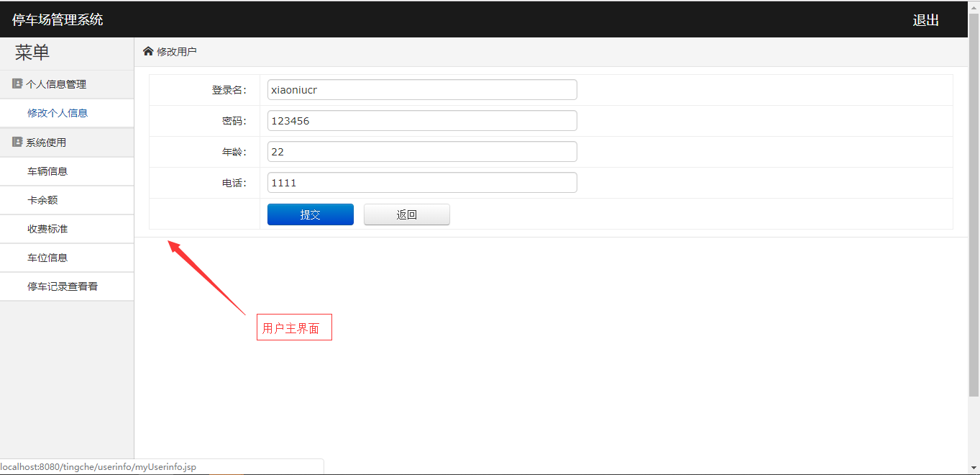This screenshot has height=475, width=980.
Task: Click the icon next to 系统使用
Action: click(17, 142)
